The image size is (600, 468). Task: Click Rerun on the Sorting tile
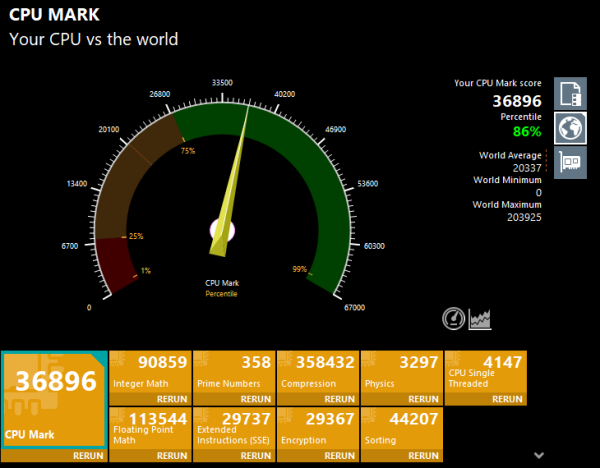pos(424,455)
